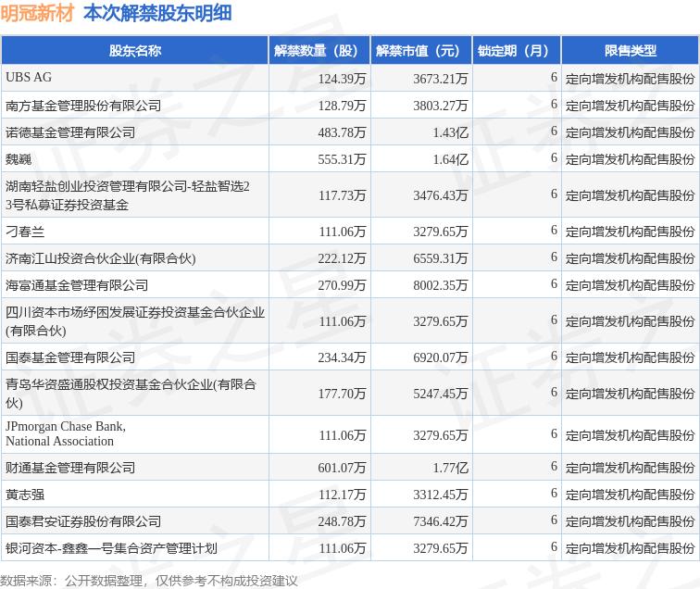Click 诺德基金管理有限公司 row name
This screenshot has height=589, width=700.
(70, 132)
